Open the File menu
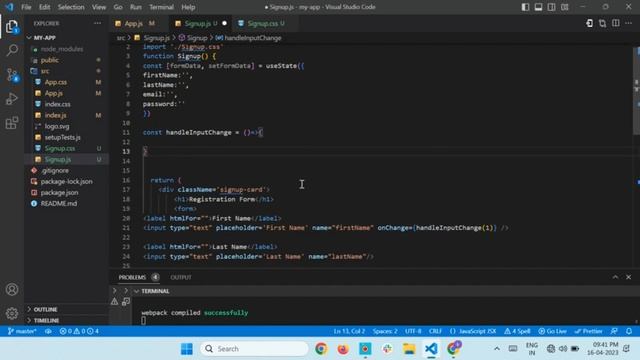Viewport: 640px width, 360px height. [x=26, y=7]
